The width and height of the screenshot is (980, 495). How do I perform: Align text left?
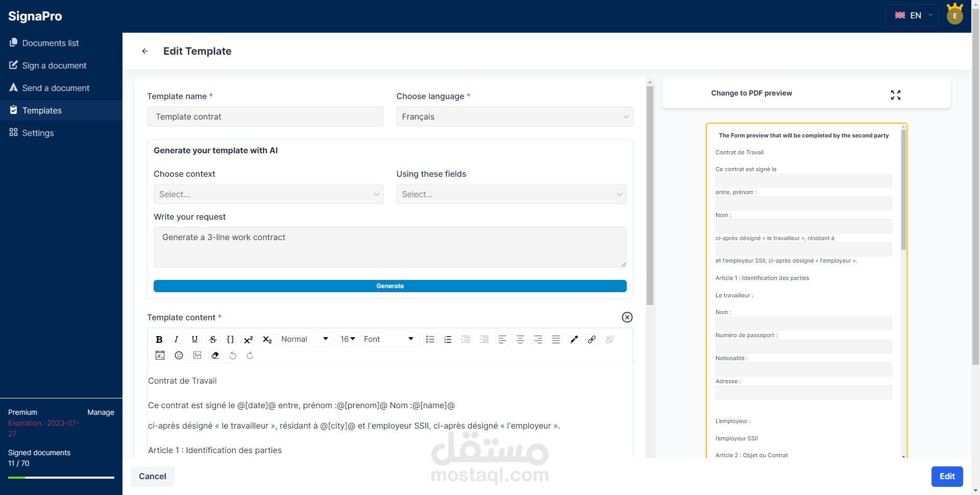502,339
